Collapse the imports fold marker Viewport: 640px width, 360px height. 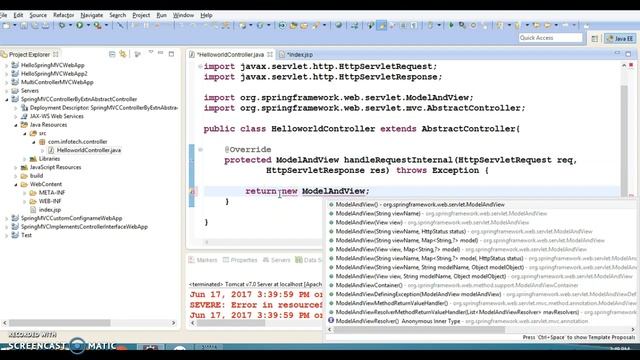[x=200, y=66]
